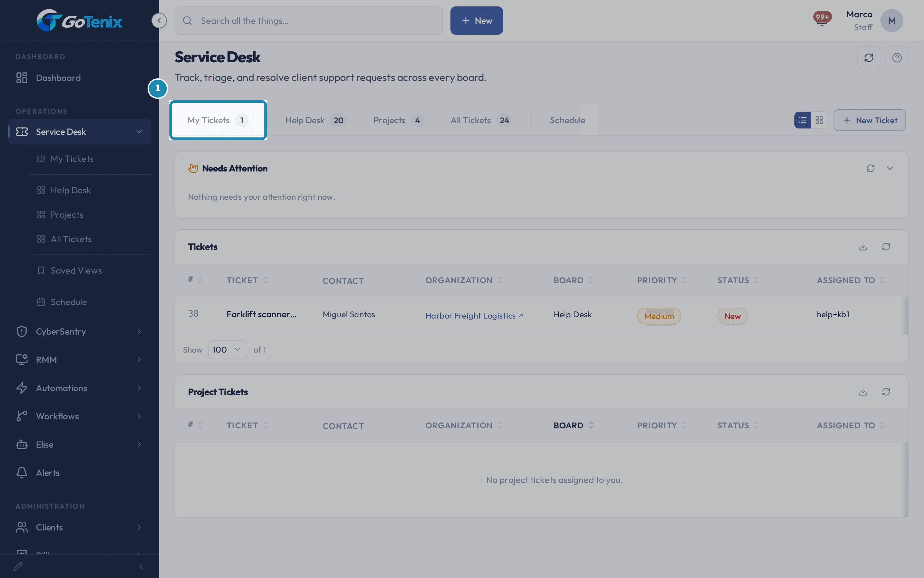Expand the Elise sidebar menu
Screen dimensions: 924x578
[139, 445]
